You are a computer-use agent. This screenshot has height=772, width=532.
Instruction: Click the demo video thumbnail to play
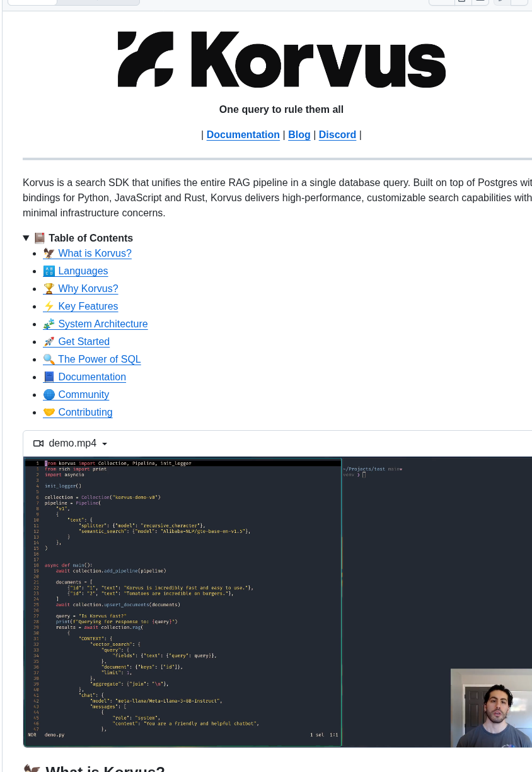tap(277, 601)
